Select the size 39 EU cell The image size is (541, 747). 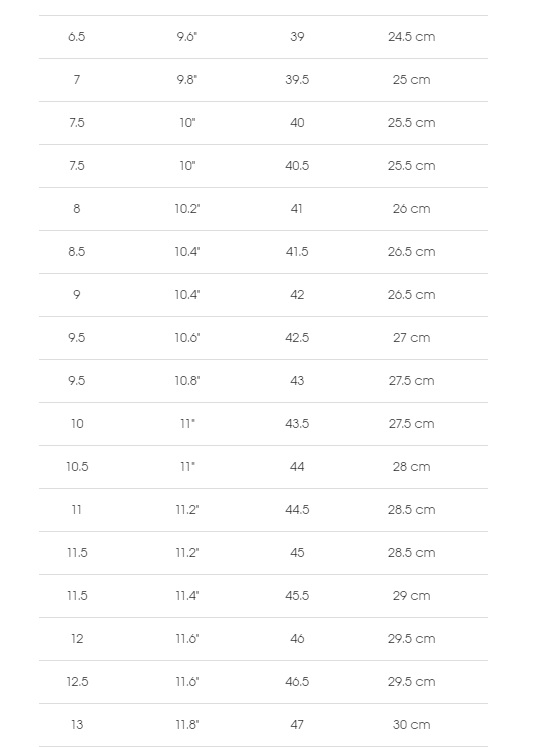[x=297, y=37]
